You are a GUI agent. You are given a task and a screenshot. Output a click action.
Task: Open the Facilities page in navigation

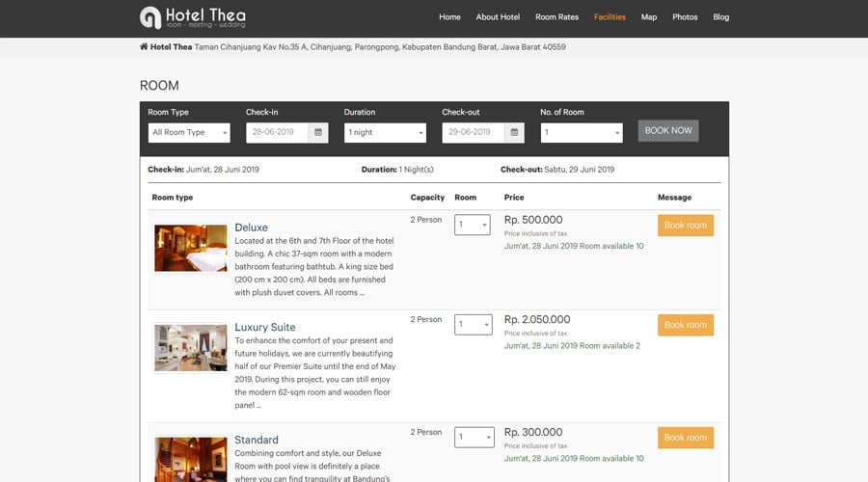point(610,17)
